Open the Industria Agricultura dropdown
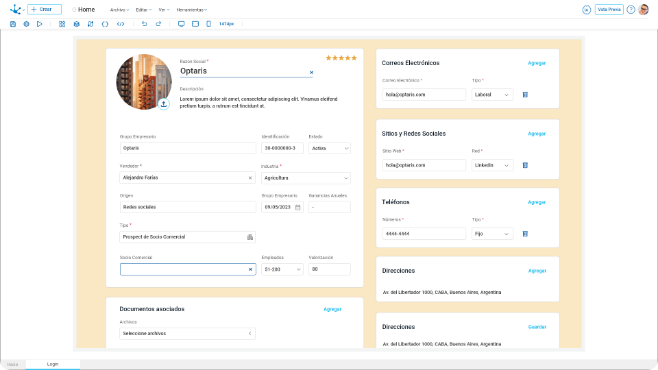Image resolution: width=658 pixels, height=370 pixels. coord(306,178)
